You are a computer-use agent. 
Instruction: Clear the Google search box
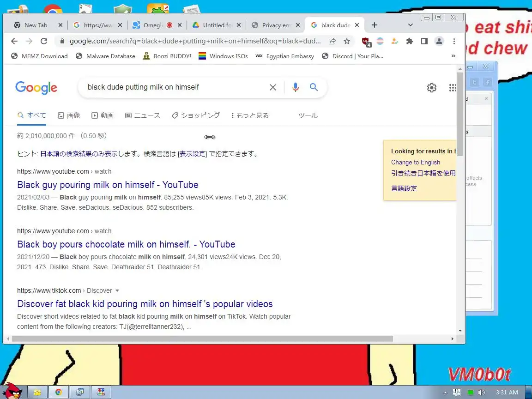[273, 87]
